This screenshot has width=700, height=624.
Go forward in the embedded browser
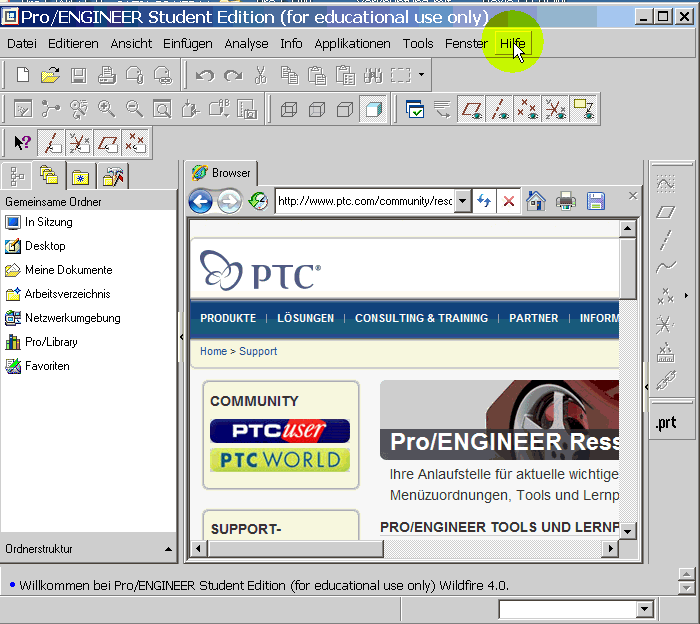229,202
